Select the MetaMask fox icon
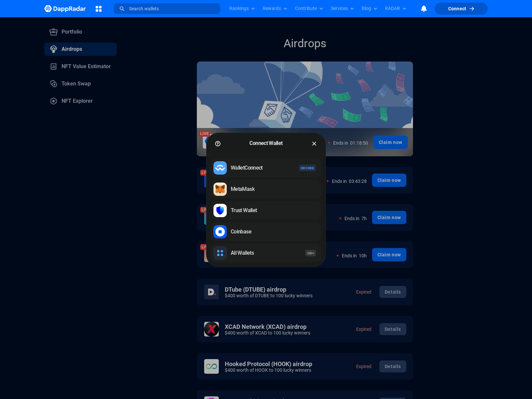 click(220, 189)
